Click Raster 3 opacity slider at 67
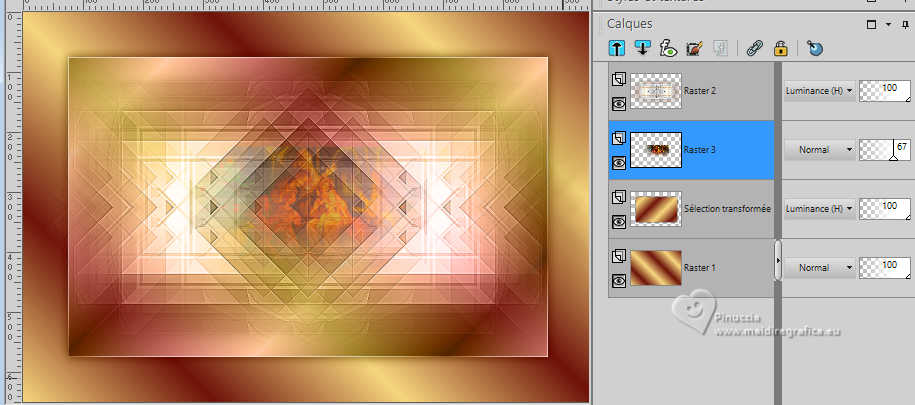The height and width of the screenshot is (405, 915). (x=885, y=150)
